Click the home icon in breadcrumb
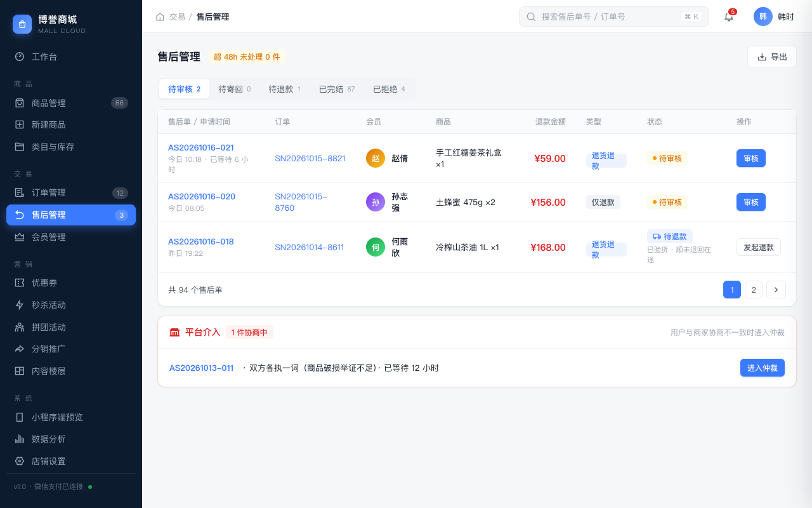 (x=160, y=17)
